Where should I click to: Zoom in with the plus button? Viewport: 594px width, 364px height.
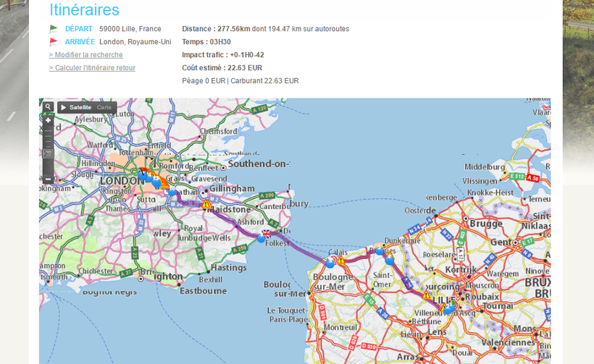click(48, 120)
